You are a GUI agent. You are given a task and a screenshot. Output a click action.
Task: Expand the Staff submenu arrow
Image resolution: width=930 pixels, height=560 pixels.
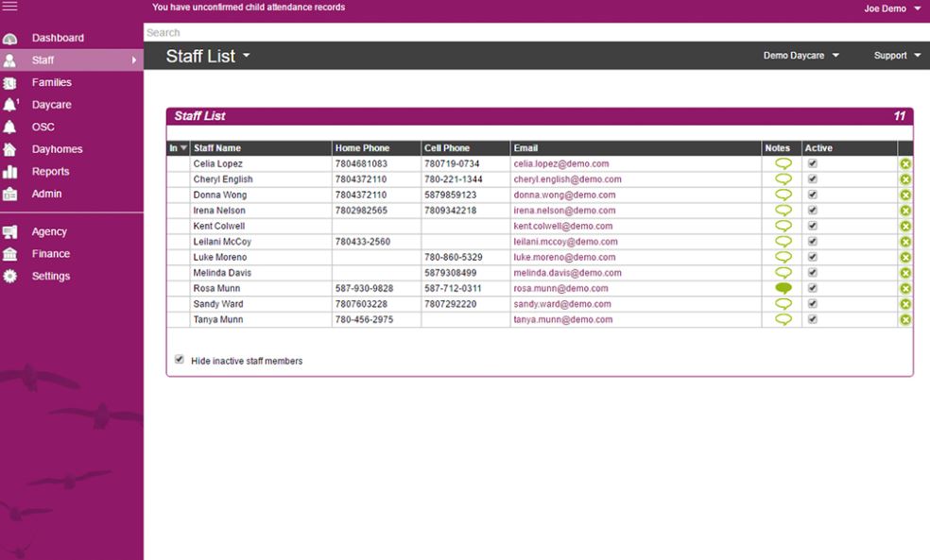tap(134, 59)
